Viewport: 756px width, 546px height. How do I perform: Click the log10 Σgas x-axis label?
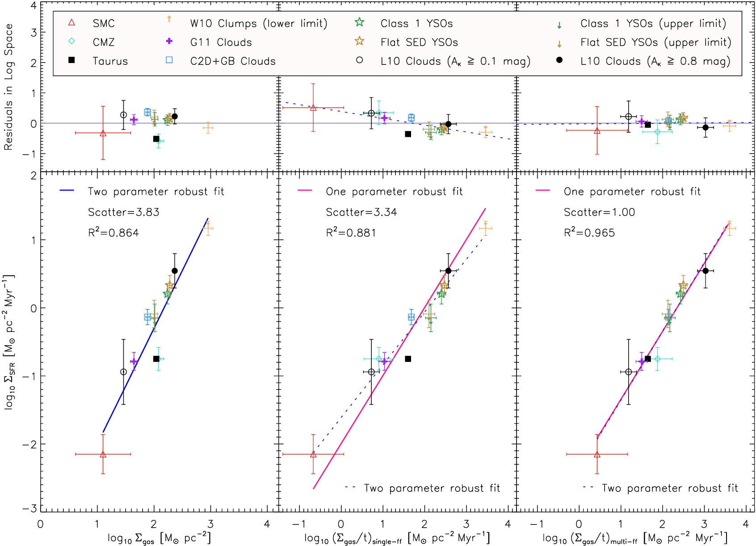point(159,538)
